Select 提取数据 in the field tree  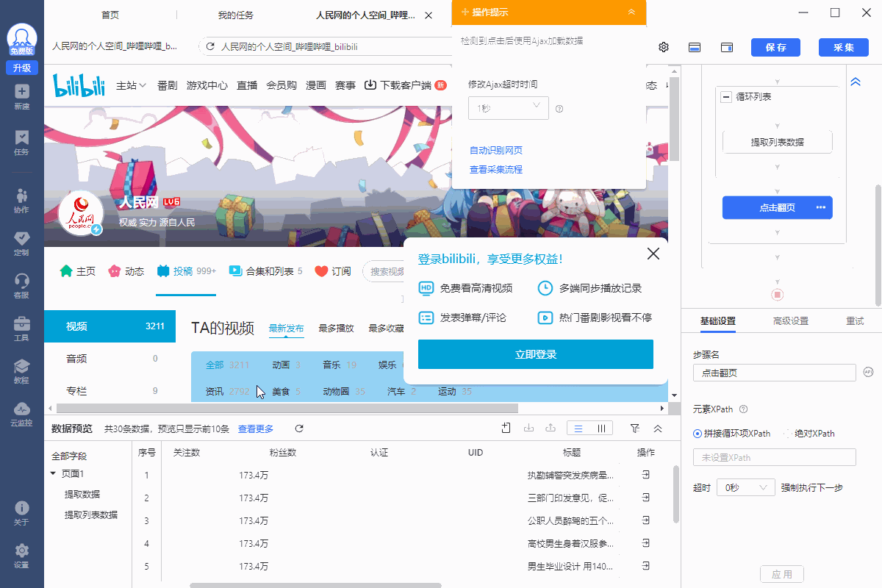click(82, 494)
